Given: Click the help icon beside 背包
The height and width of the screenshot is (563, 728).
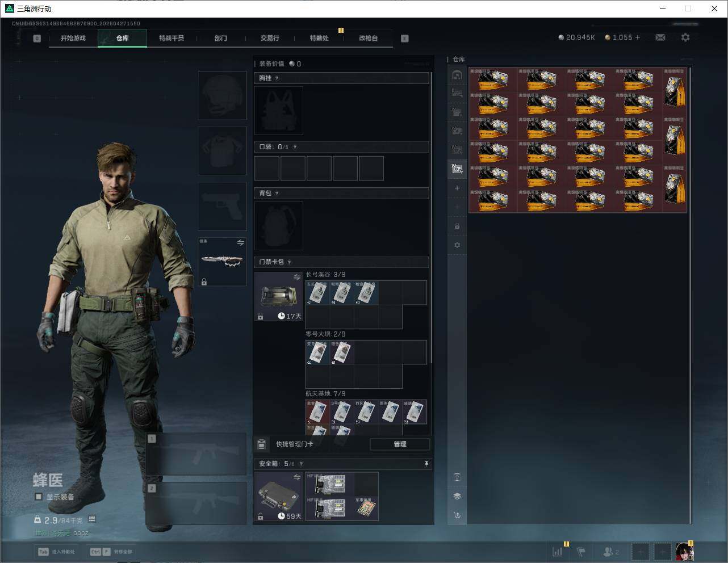Looking at the screenshot, I should click(x=277, y=194).
